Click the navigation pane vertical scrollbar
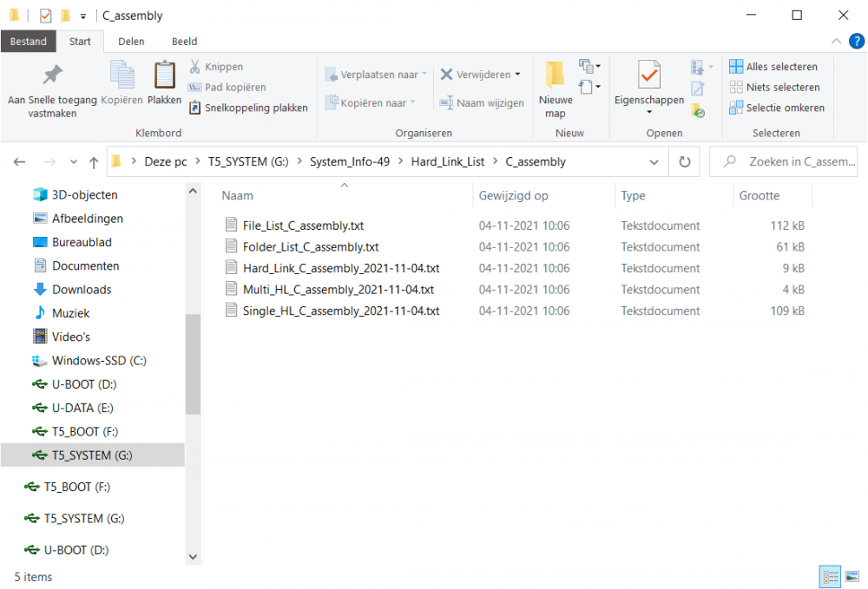 pyautogui.click(x=193, y=364)
